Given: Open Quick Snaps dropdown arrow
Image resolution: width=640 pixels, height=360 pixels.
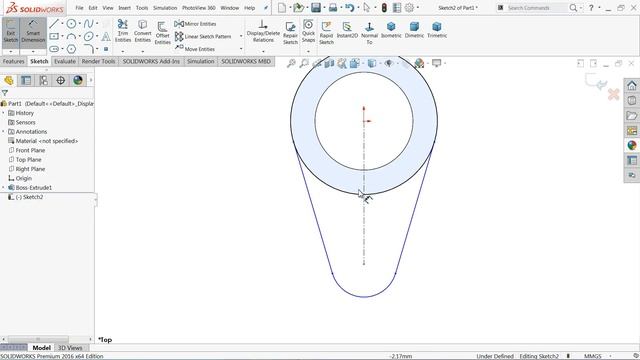Looking at the screenshot, I should coord(308,51).
